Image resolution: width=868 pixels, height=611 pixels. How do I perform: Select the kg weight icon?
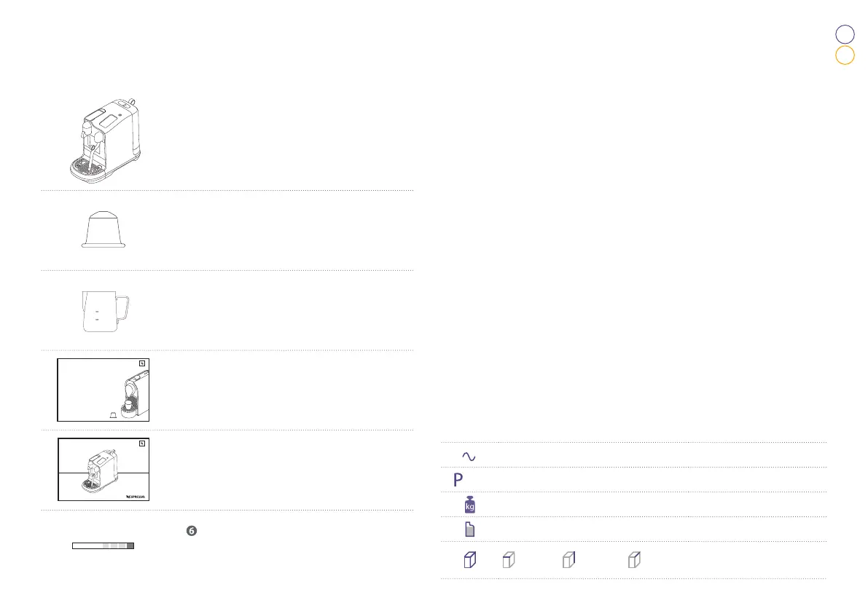point(470,505)
